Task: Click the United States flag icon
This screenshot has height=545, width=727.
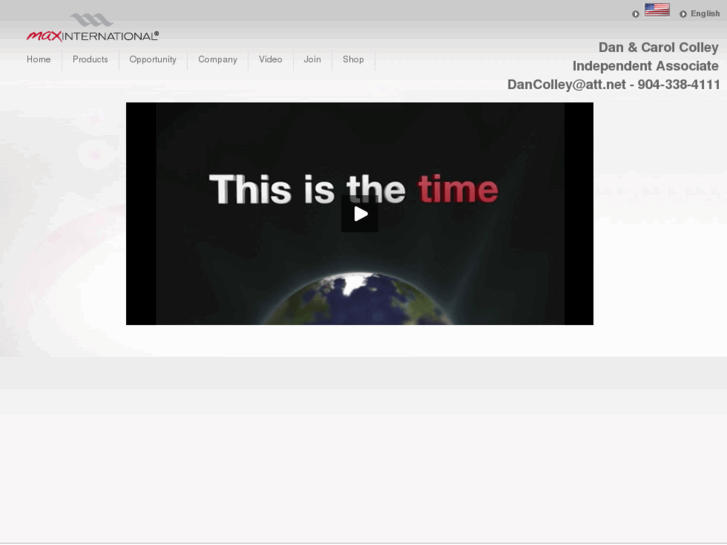Action: 657,10
